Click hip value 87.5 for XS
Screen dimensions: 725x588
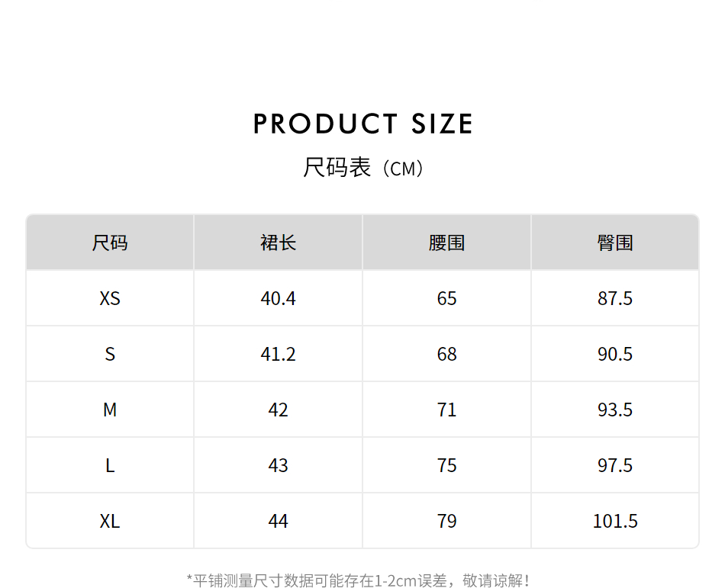point(615,298)
